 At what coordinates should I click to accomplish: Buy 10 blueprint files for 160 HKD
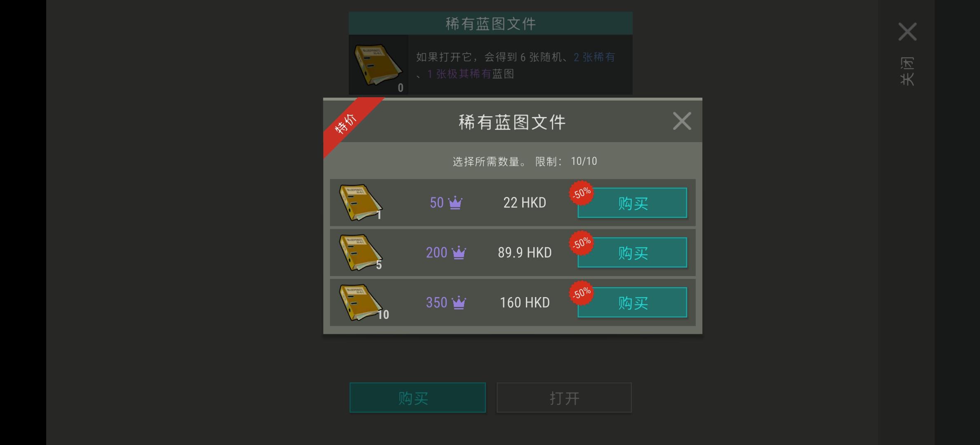pyautogui.click(x=632, y=302)
